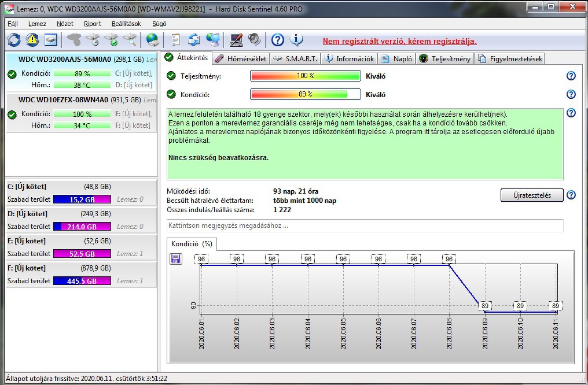The height and width of the screenshot is (385, 588).
Task: Click green check icon of WD10EZEX disk
Action: point(12,114)
